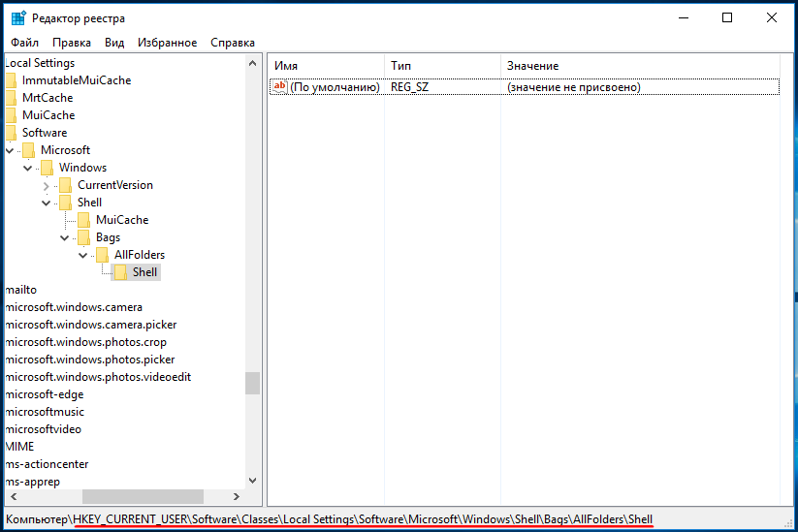Viewport: 798px width, 532px height.
Task: Select the ImmutableMuiCache key
Action: 77,80
